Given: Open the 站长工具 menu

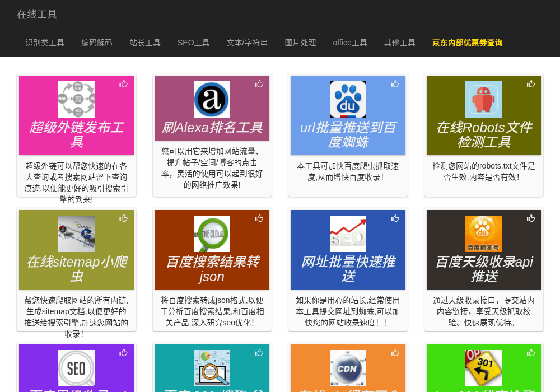Looking at the screenshot, I should (x=145, y=43).
